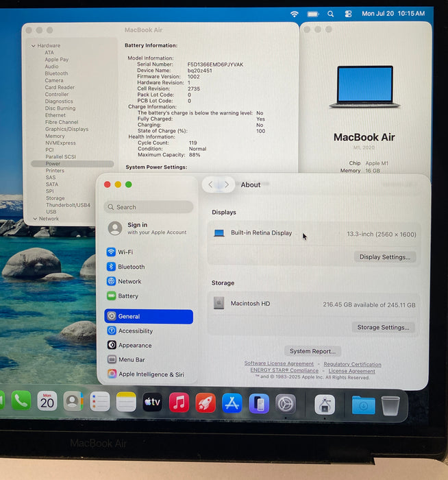
Task: Click the date and time in menu bar
Action: click(x=393, y=14)
